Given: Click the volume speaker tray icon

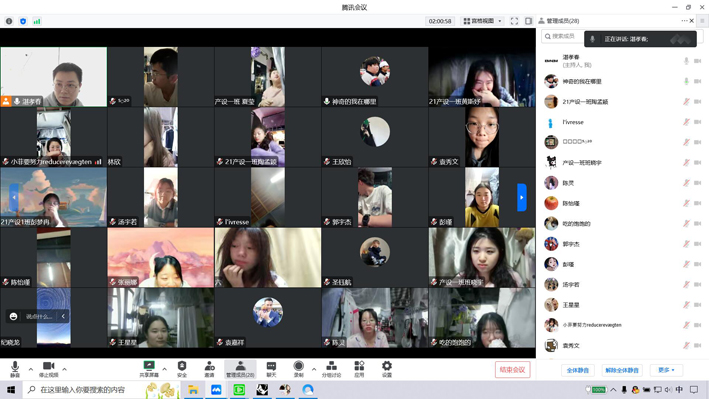Looking at the screenshot, I should coord(668,390).
